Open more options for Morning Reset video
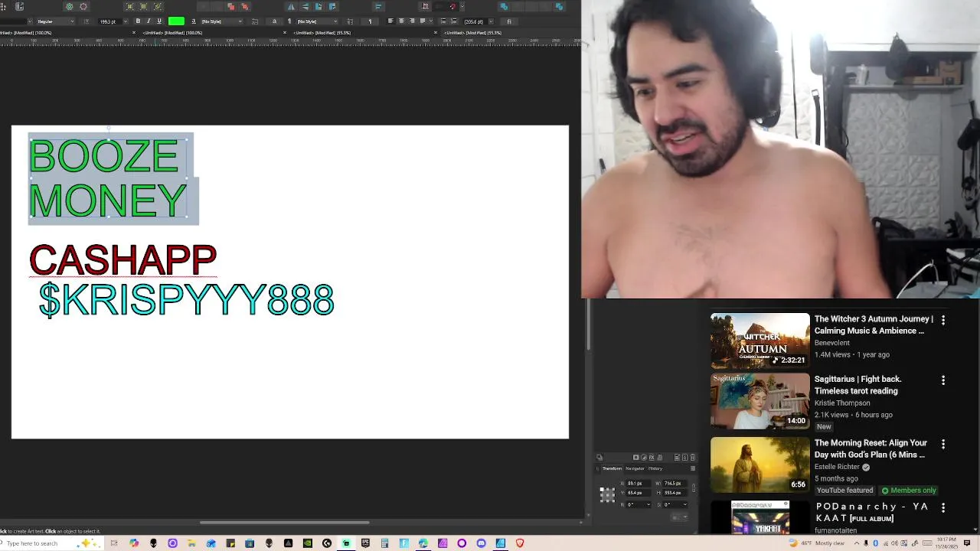 click(x=943, y=444)
